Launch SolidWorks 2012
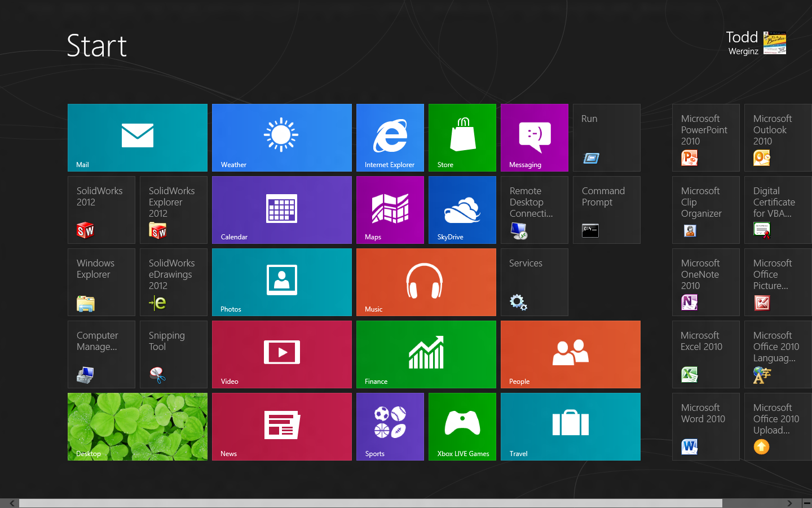The width and height of the screenshot is (812, 508). tap(101, 210)
